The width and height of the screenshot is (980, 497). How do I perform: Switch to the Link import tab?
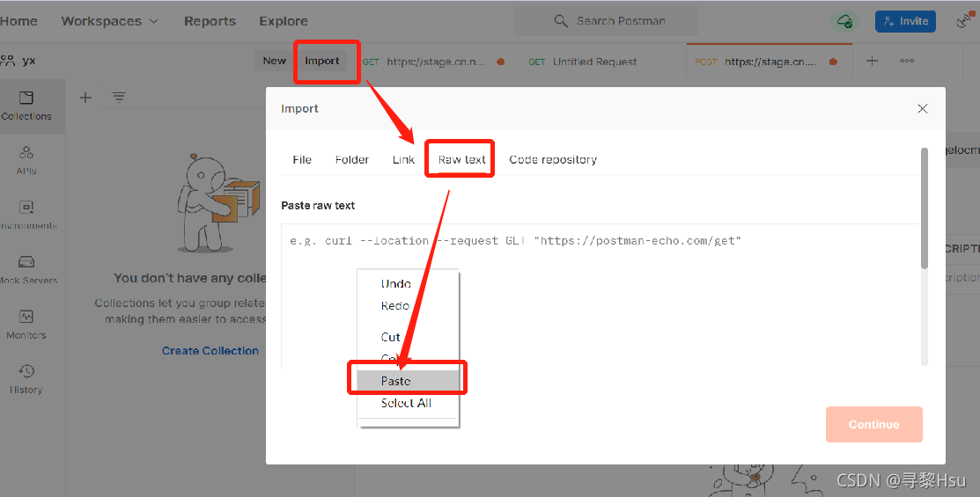[404, 160]
